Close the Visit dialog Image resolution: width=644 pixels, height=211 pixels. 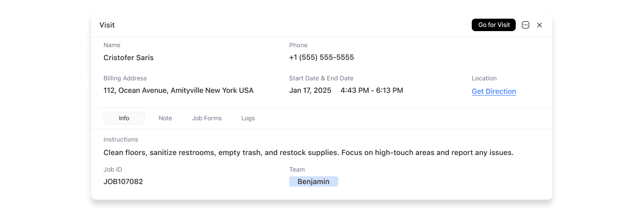point(540,25)
